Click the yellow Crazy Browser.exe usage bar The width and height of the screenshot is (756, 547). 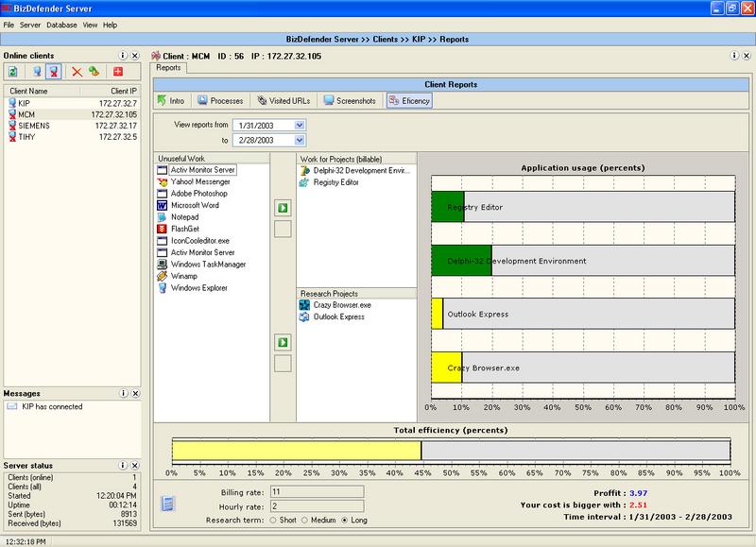tap(446, 368)
